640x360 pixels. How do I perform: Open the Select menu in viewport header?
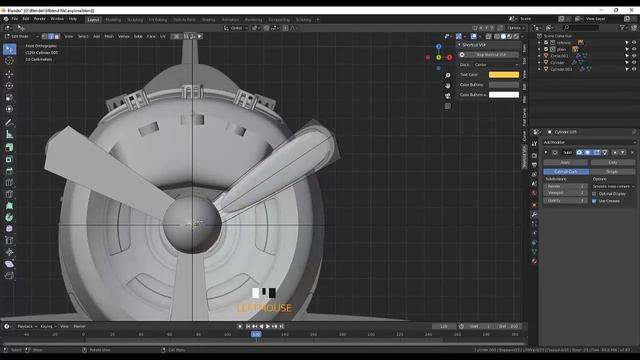[83, 36]
